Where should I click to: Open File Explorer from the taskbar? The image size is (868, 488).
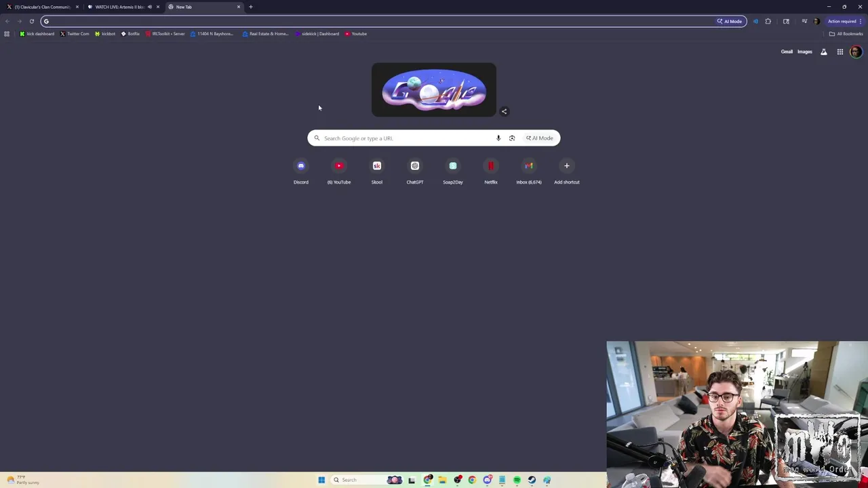[443, 480]
